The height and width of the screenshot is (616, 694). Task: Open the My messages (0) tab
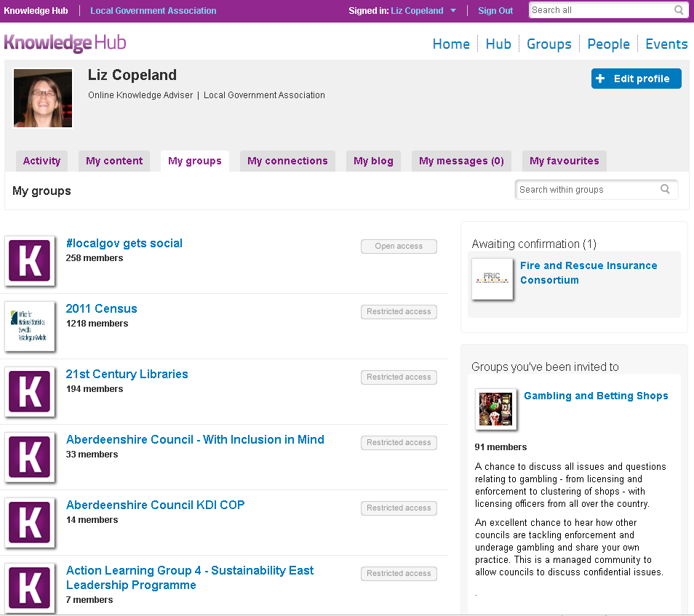point(462,161)
